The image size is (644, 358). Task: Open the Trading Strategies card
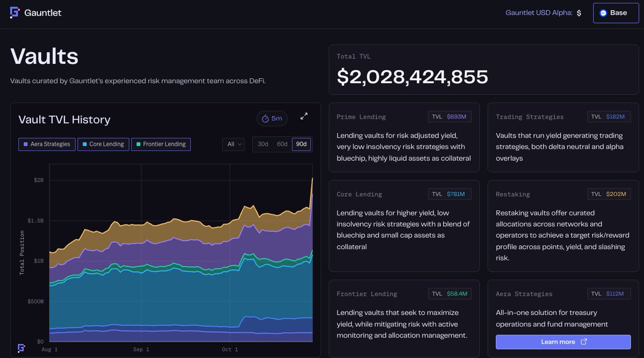click(x=563, y=137)
